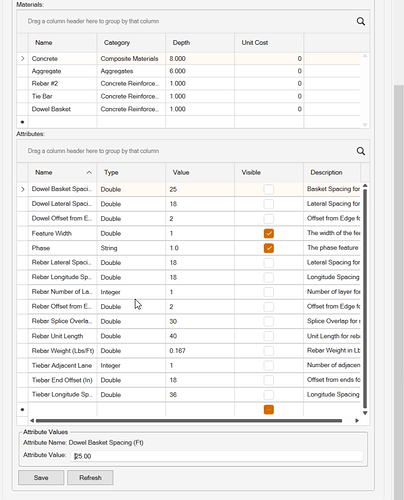Expand the Concrete material row
Viewport: 404px width, 500px height.
tap(23, 59)
